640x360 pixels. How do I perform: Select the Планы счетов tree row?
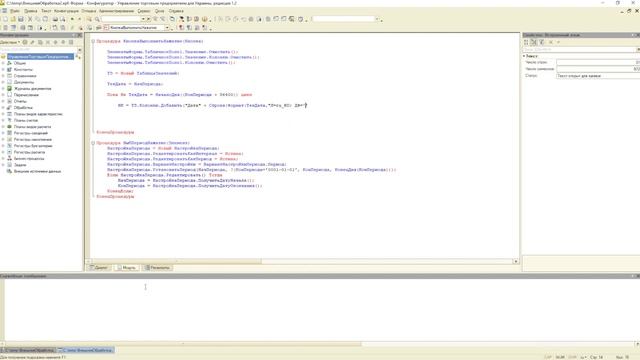click(26, 120)
